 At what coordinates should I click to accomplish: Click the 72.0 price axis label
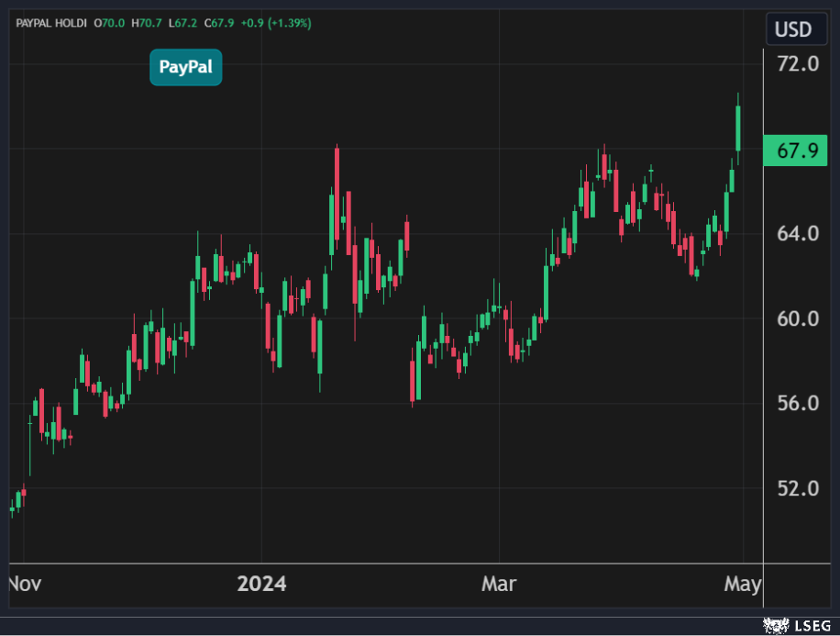click(797, 64)
